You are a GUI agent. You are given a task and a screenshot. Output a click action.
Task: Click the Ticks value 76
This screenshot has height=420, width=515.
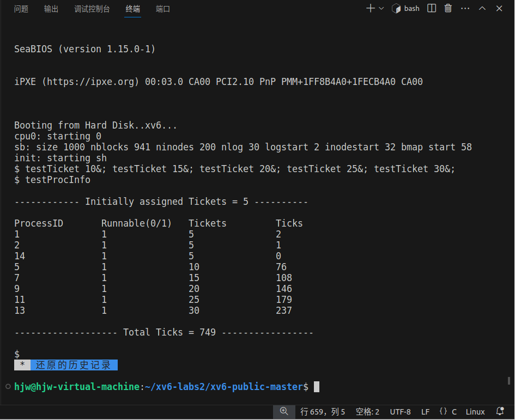tap(281, 267)
